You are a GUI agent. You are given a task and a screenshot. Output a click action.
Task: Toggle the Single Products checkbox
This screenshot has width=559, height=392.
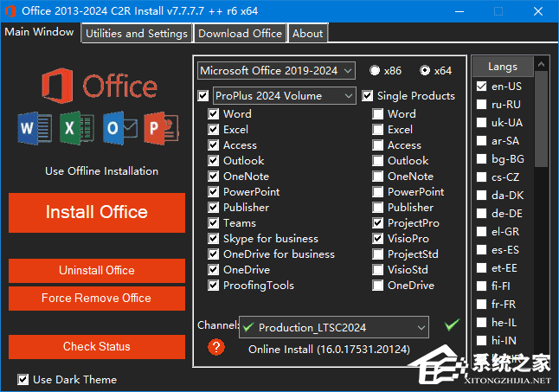coord(368,96)
